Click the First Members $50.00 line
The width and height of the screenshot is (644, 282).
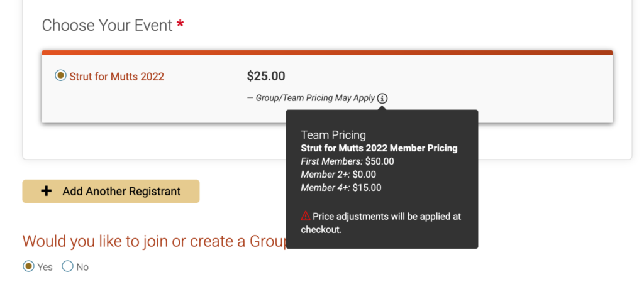tap(347, 161)
